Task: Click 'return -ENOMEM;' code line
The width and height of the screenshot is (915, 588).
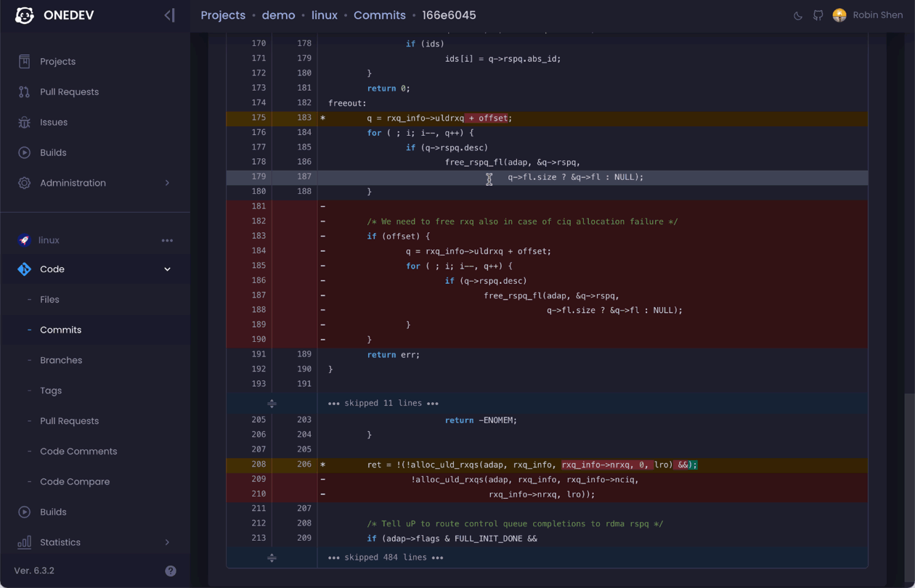Action: [481, 420]
